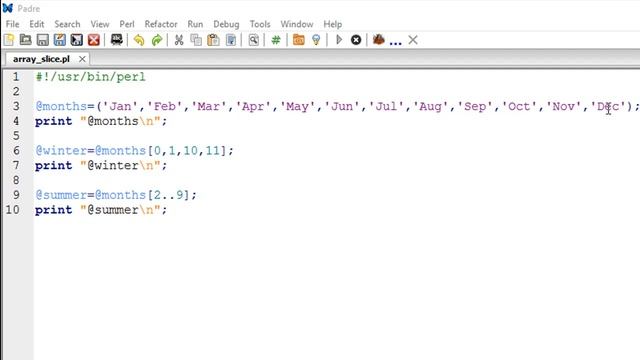Click the brown debug icon
This screenshot has height=360, width=640.
pyautogui.click(x=379, y=40)
